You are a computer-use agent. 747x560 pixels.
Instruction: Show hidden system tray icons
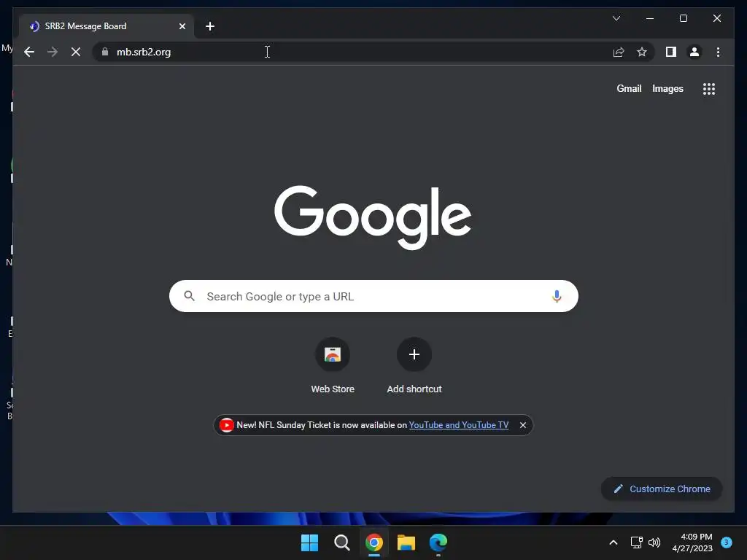(x=613, y=542)
